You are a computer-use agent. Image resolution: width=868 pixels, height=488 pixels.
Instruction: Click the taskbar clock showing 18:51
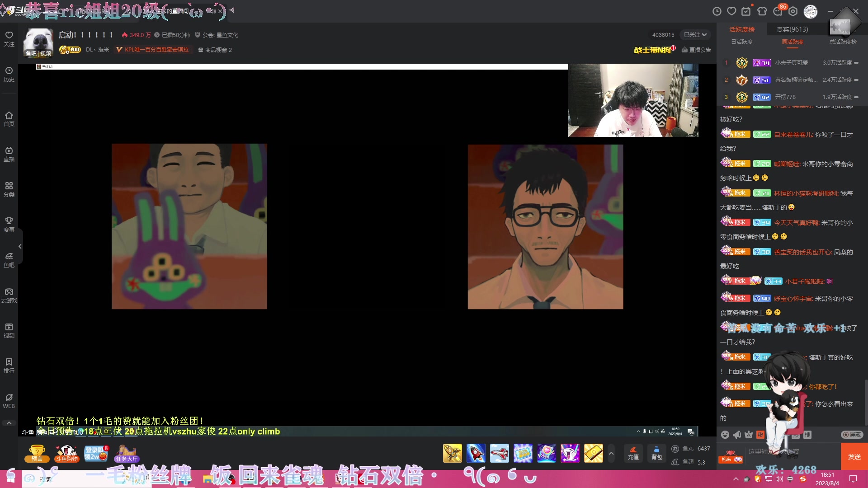coord(827,479)
